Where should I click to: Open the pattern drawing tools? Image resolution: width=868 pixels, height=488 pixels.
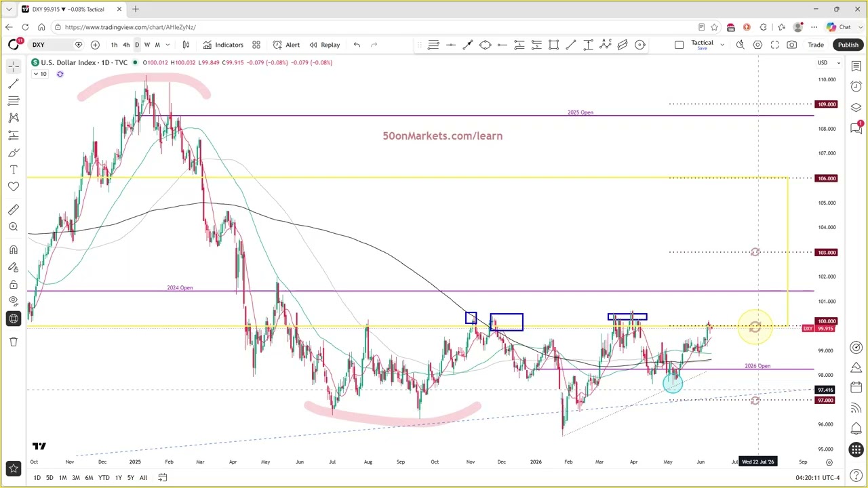click(x=14, y=118)
